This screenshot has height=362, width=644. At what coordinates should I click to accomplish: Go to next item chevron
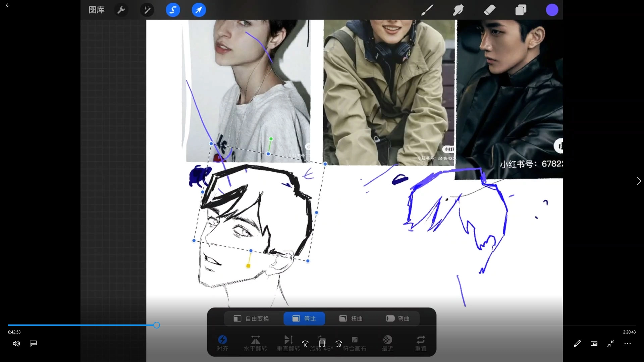click(639, 181)
